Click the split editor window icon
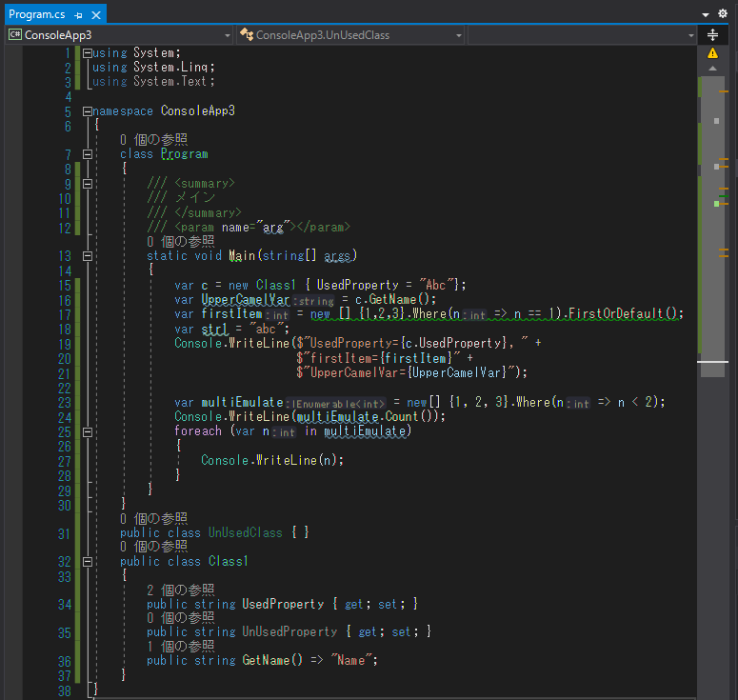 pos(712,35)
